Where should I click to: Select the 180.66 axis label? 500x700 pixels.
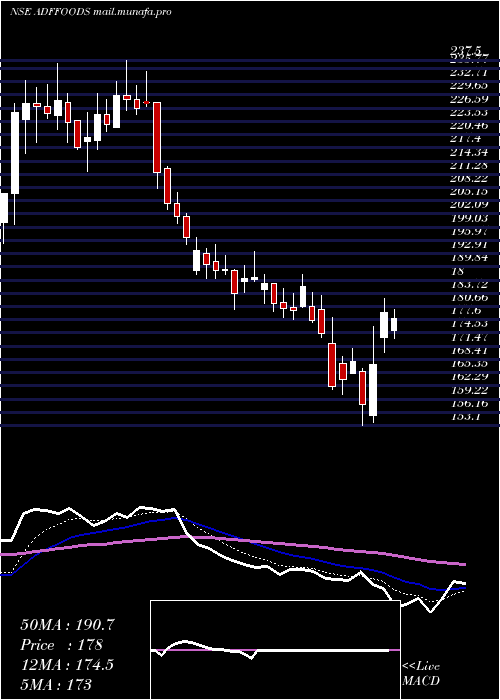coord(469,297)
